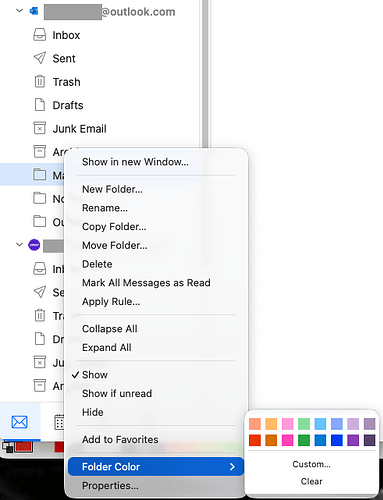Pick the dark orange color swatch
The width and height of the screenshot is (383, 500).
click(x=271, y=440)
